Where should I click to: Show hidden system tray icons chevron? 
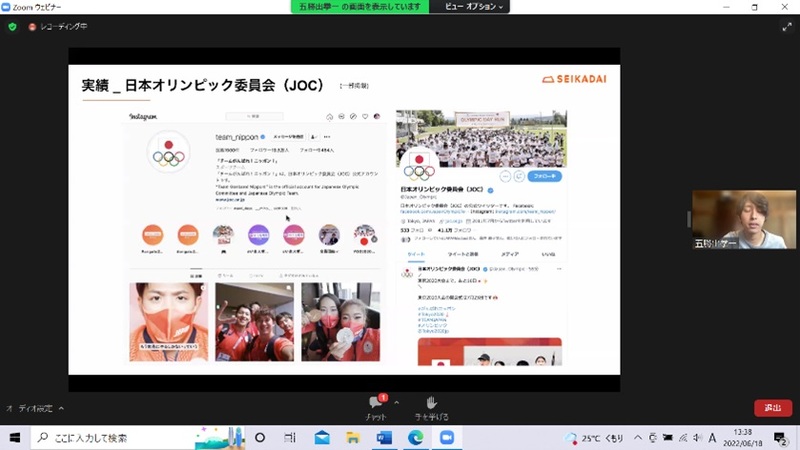click(x=638, y=438)
